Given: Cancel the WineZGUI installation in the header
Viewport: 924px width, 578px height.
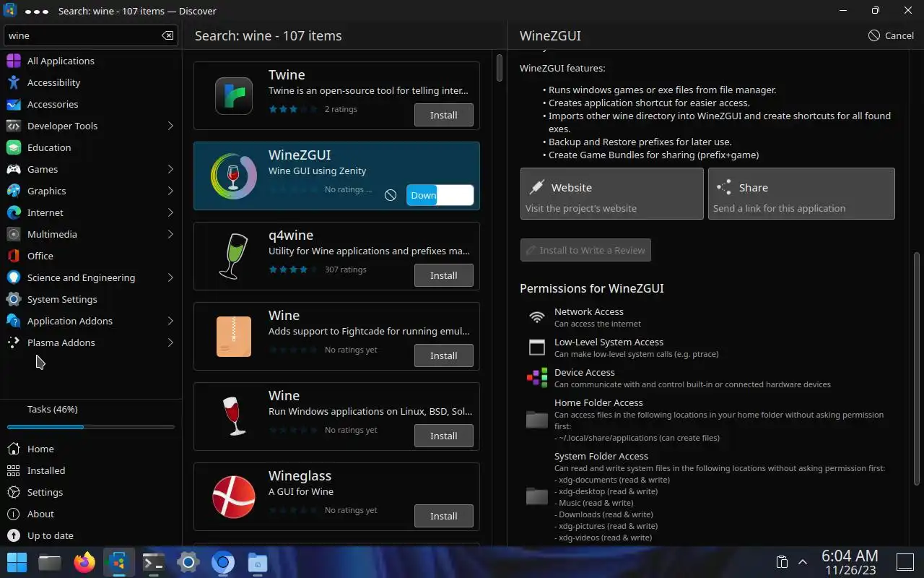Looking at the screenshot, I should pyautogui.click(x=892, y=35).
